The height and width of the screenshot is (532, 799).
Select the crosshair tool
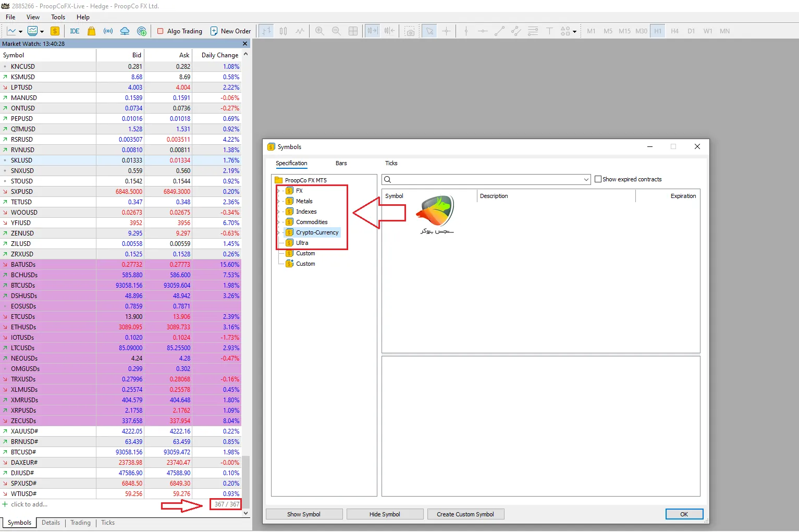tap(446, 31)
